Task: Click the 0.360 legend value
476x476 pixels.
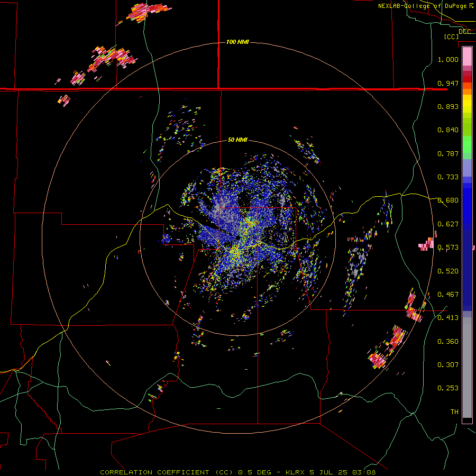Action: point(448,342)
